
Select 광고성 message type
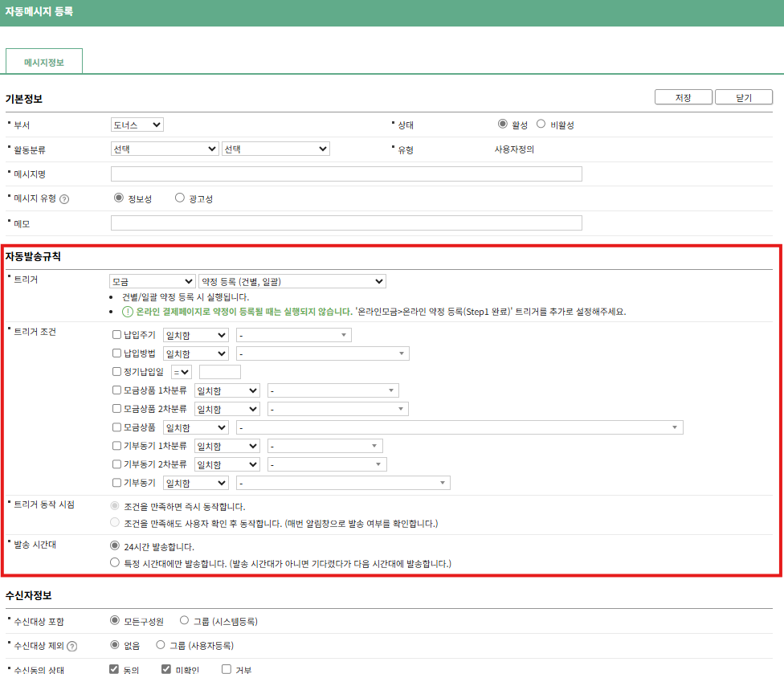pos(179,198)
